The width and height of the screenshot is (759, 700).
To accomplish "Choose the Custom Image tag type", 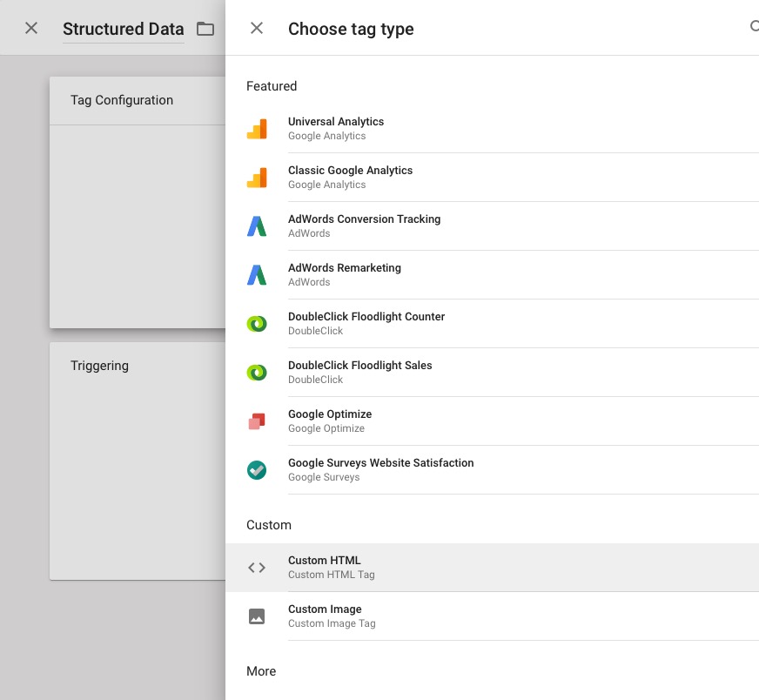I will [x=325, y=609].
